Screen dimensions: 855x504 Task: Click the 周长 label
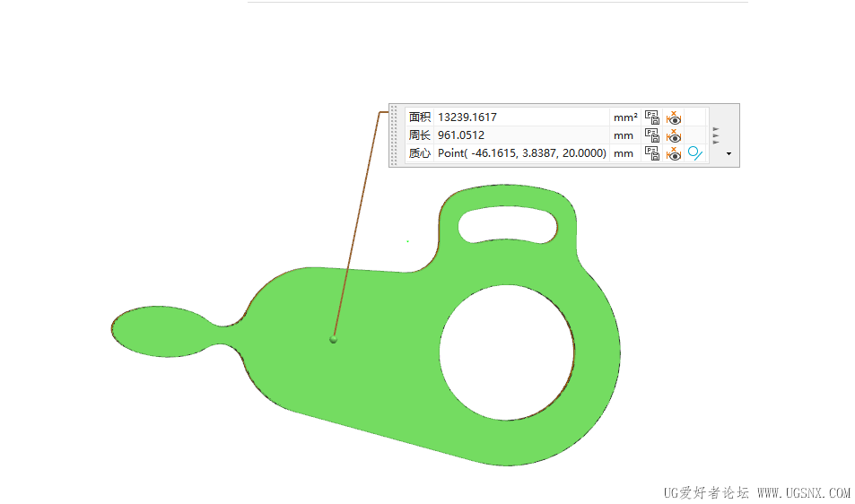420,135
